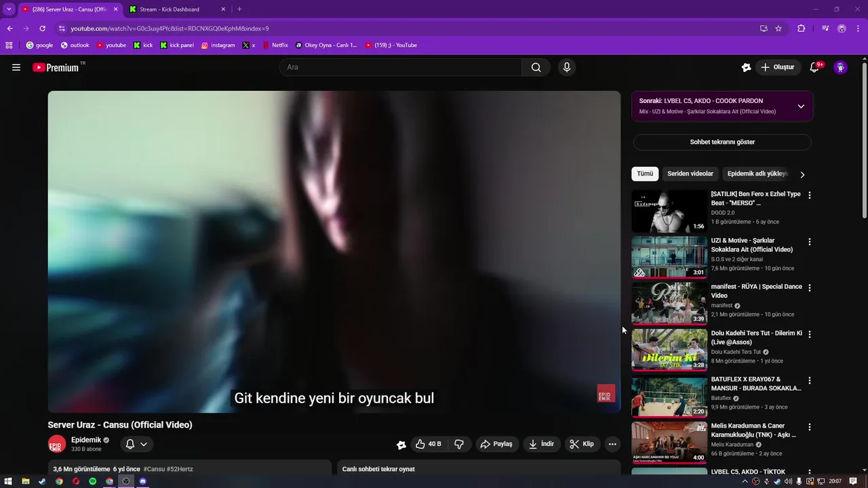
Task: Focus the Ara search field
Action: (401, 67)
